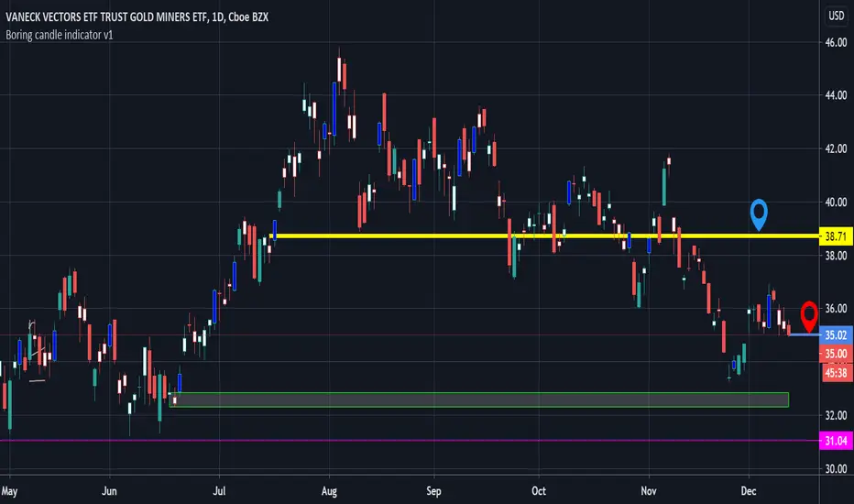
Task: Click the Aug label on time axis
Action: coord(329,491)
